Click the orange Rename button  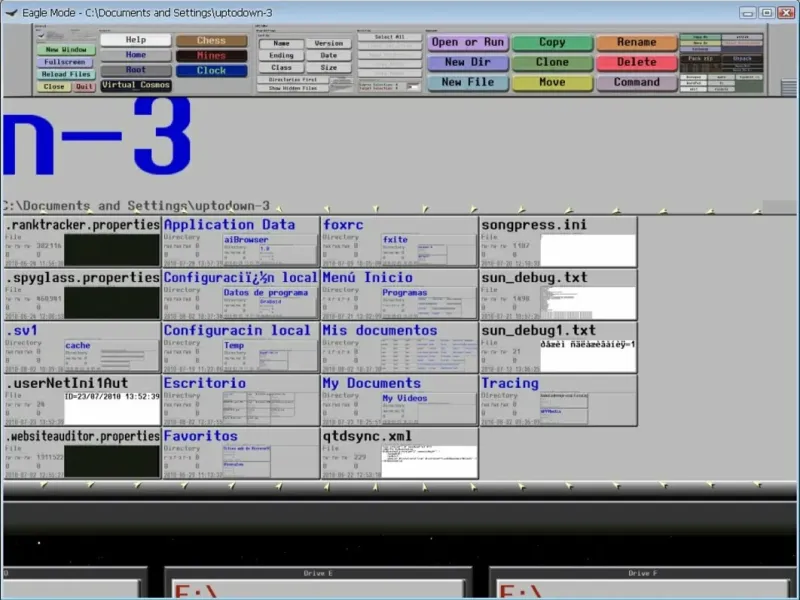point(637,42)
